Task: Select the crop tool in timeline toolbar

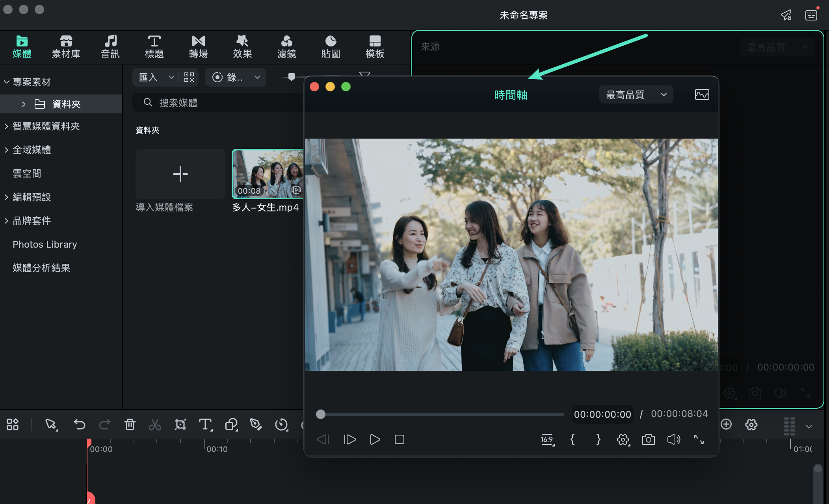Action: [x=180, y=424]
